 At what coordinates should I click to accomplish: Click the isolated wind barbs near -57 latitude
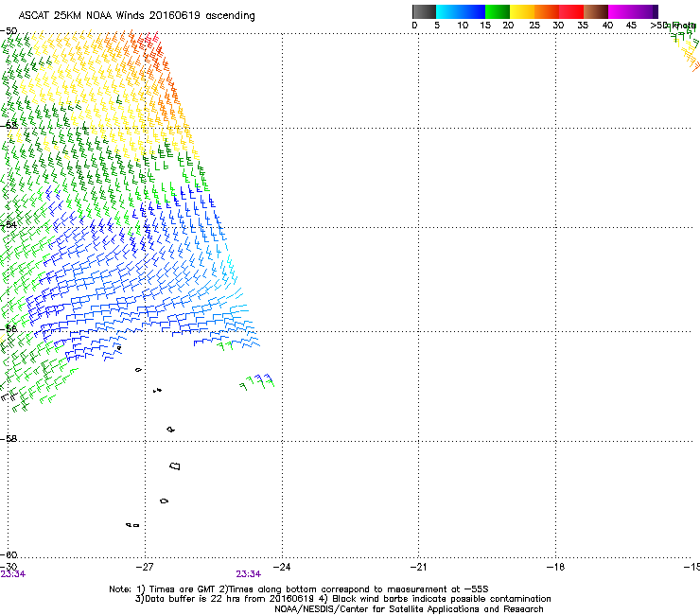click(x=256, y=381)
